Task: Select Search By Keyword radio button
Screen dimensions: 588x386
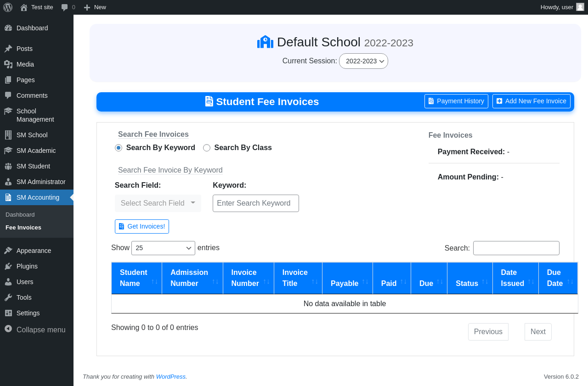Action: tap(119, 148)
